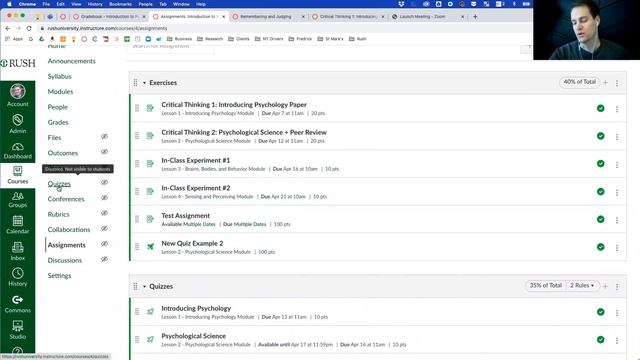The height and width of the screenshot is (360, 640).
Task: Click hidden-eye icon beside Files
Action: pos(104,136)
